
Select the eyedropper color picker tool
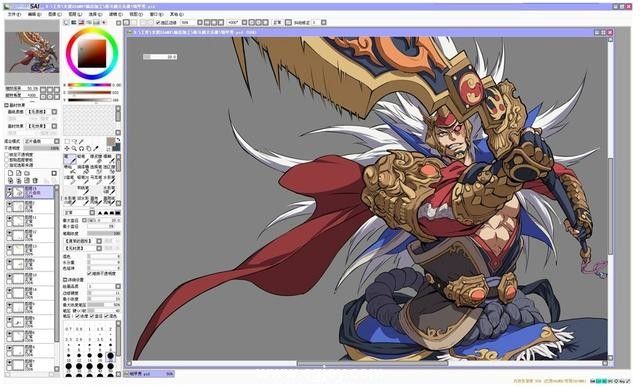click(96, 148)
